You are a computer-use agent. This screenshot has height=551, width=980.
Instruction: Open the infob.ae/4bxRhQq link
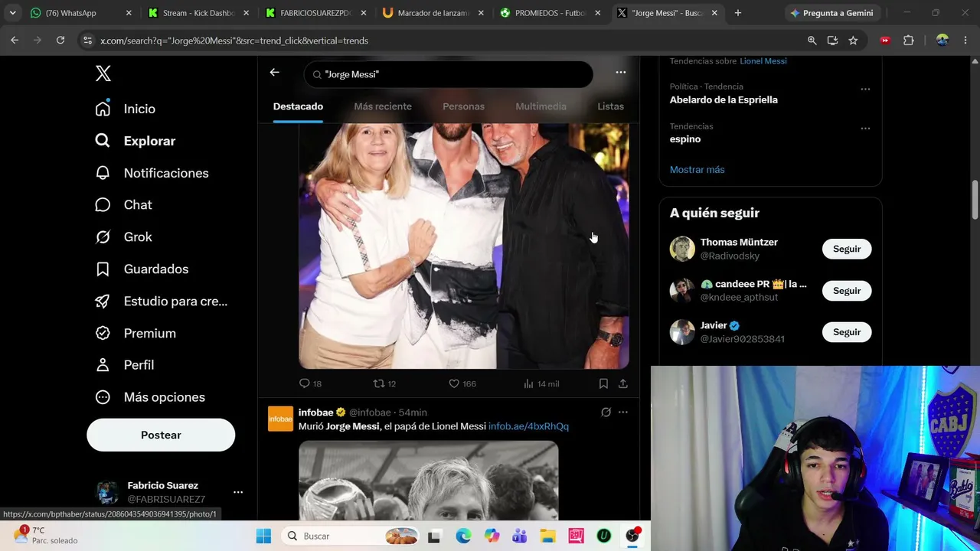pyautogui.click(x=528, y=426)
